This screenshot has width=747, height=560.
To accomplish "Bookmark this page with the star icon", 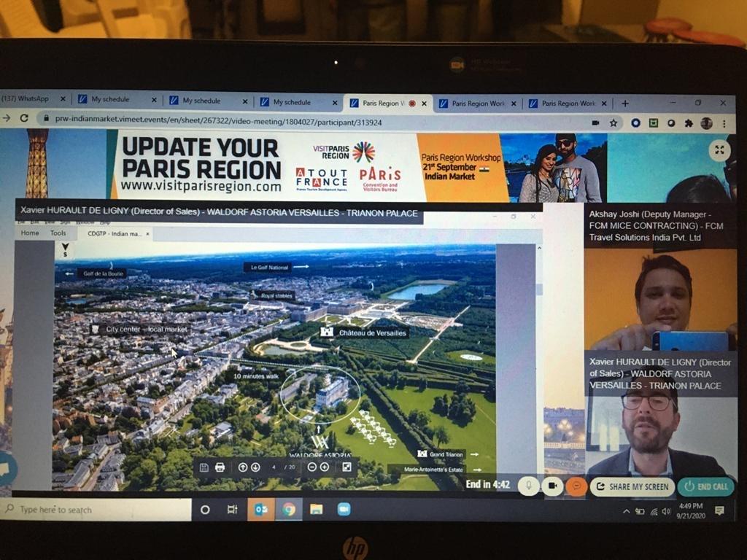I will 614,122.
